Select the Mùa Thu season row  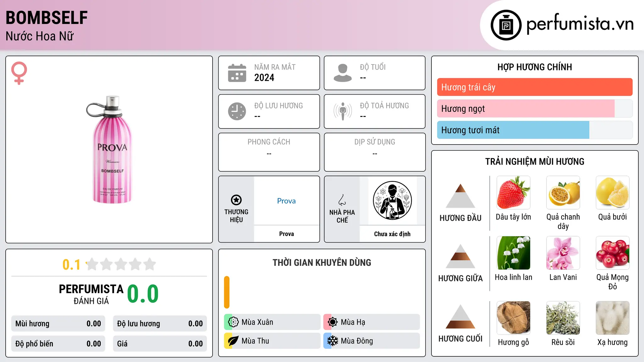[x=272, y=341]
